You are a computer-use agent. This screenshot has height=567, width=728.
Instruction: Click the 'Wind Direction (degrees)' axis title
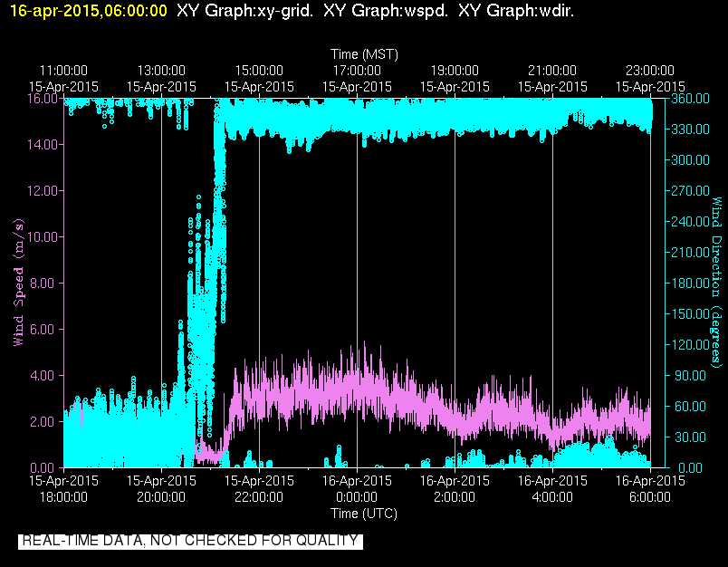pos(717,283)
